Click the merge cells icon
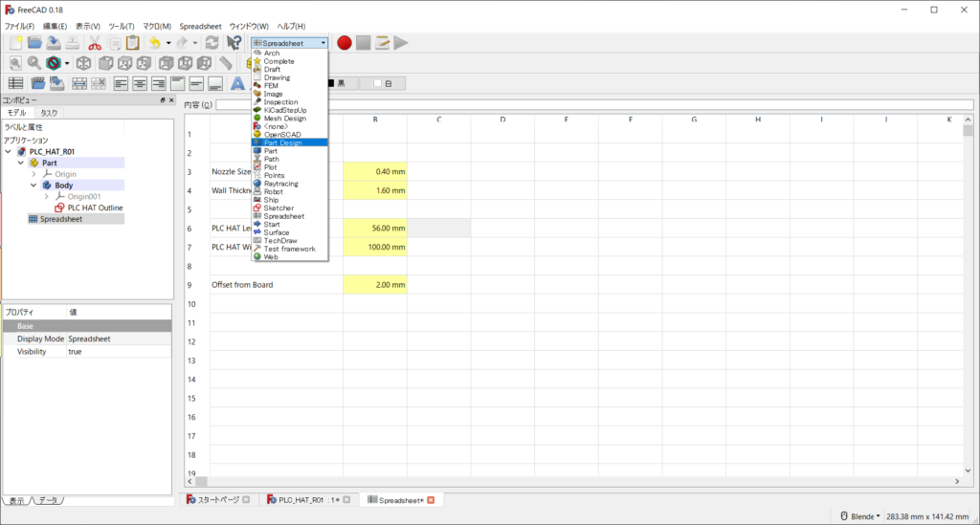Viewport: 980px width, 525px height. pyautogui.click(x=78, y=83)
